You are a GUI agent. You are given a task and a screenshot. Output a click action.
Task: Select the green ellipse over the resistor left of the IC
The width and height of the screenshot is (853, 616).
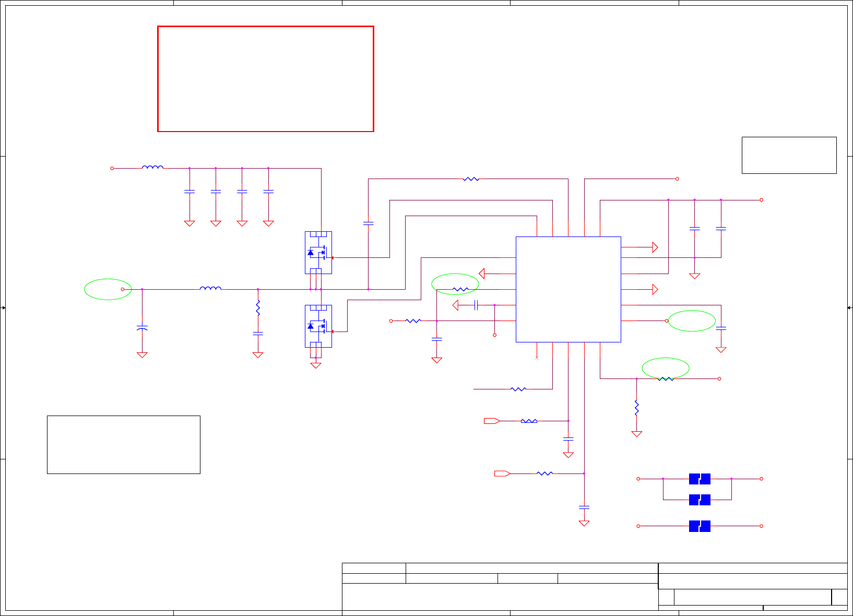click(455, 284)
